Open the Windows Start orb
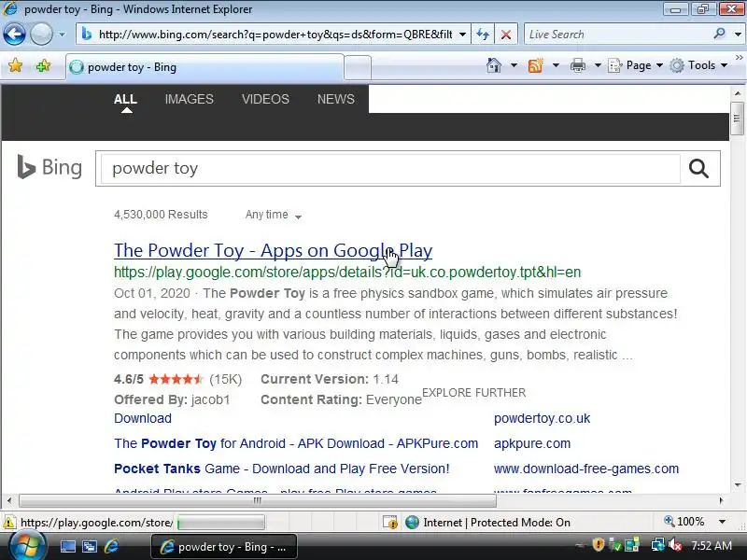 tap(28, 546)
